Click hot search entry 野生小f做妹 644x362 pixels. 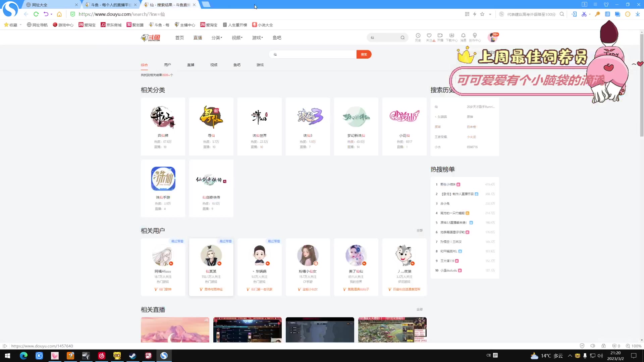448,184
